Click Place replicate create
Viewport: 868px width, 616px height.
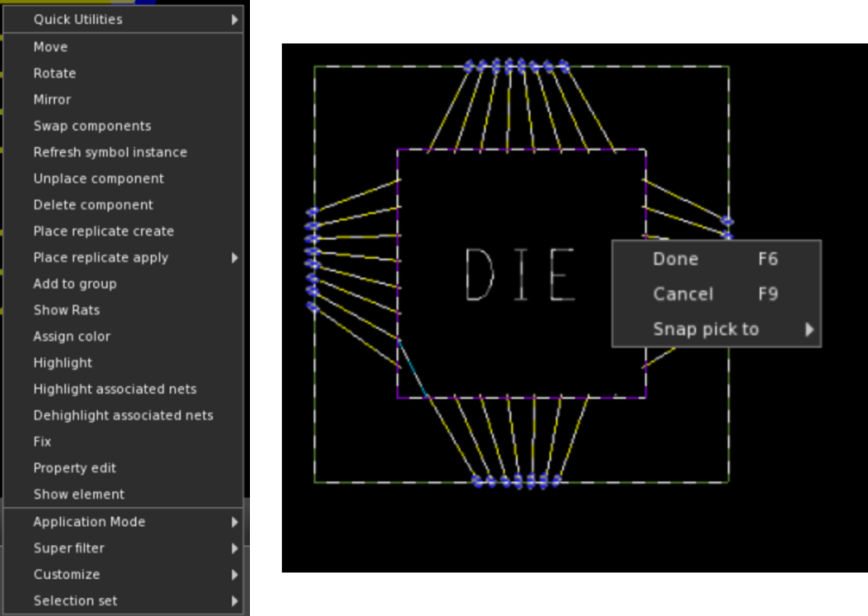(x=104, y=232)
